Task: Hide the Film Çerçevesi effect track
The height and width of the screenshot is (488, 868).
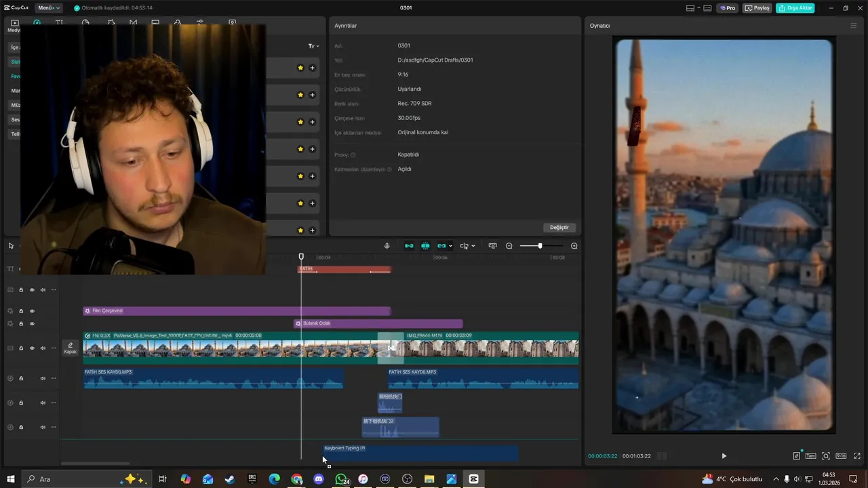Action: [32, 311]
